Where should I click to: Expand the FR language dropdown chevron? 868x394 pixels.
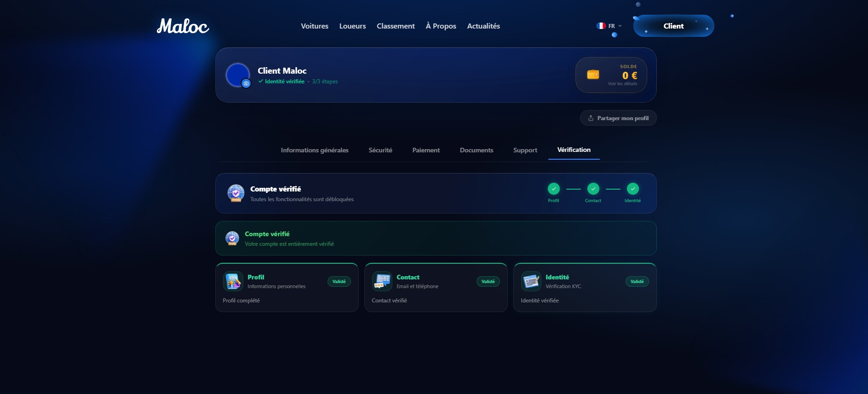tap(620, 26)
